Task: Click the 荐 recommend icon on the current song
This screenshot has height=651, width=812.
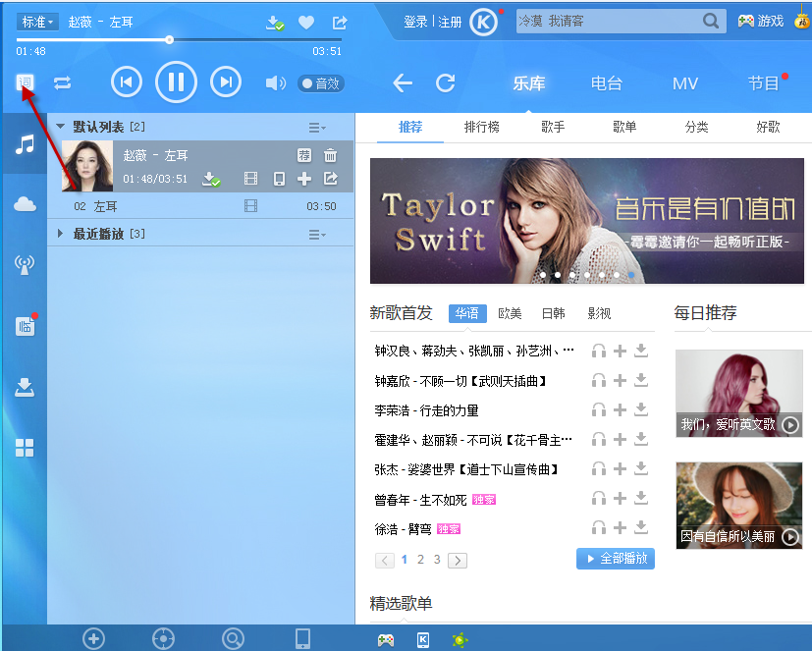Action: click(304, 155)
